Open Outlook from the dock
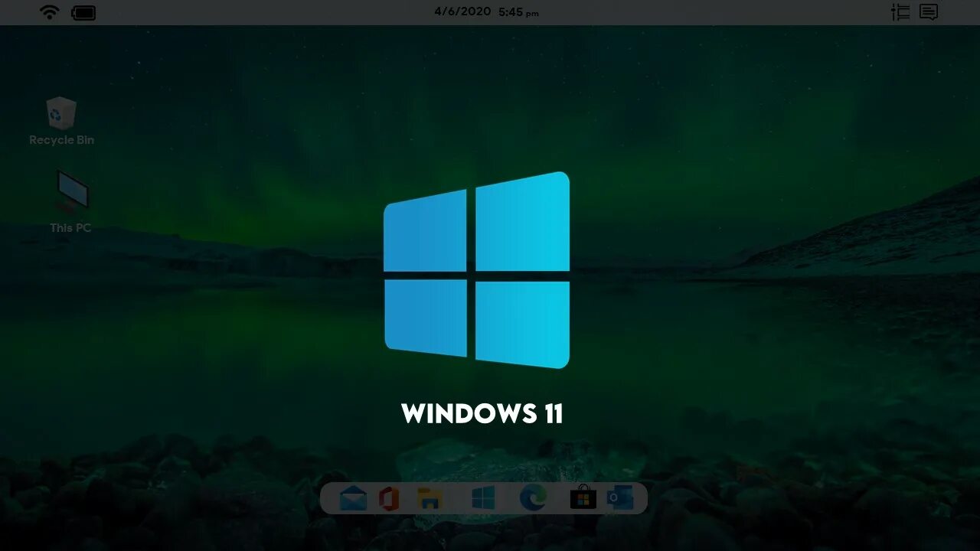Image resolution: width=980 pixels, height=551 pixels. point(620,497)
